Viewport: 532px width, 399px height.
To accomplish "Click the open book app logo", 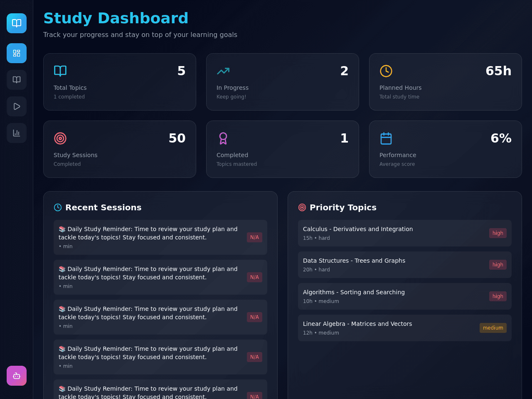I will coord(17,23).
